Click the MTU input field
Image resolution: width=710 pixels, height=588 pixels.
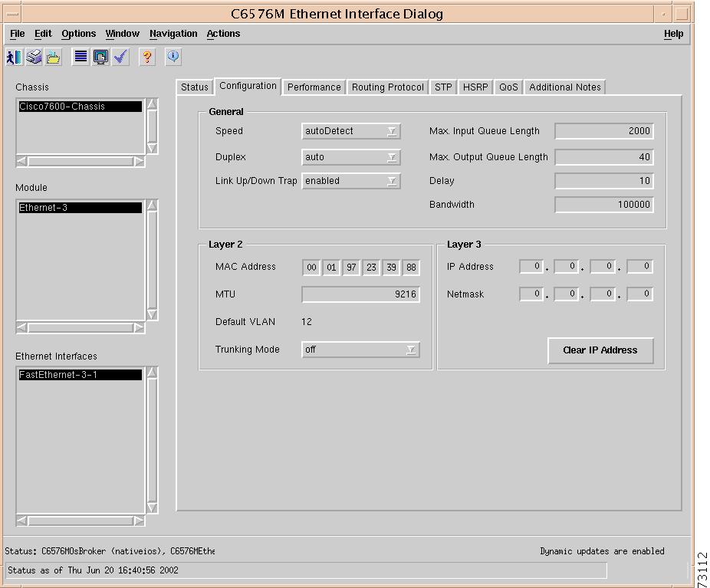click(361, 294)
